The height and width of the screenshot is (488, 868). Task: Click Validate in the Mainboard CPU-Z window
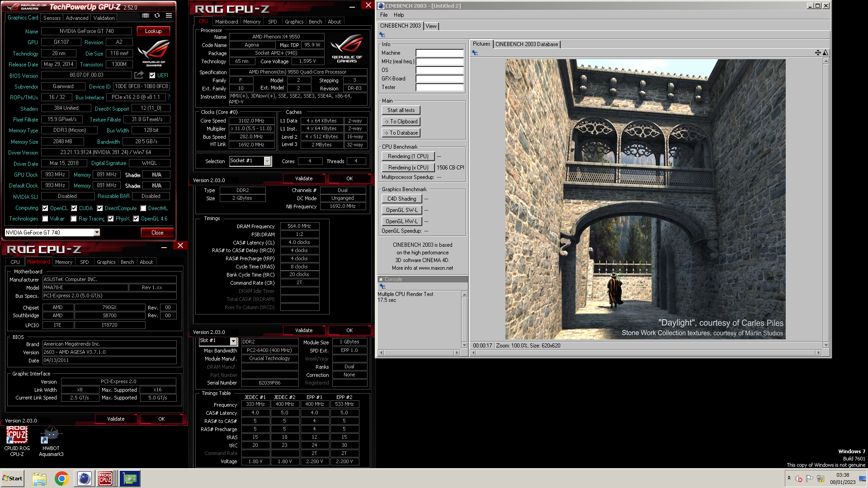pos(116,419)
